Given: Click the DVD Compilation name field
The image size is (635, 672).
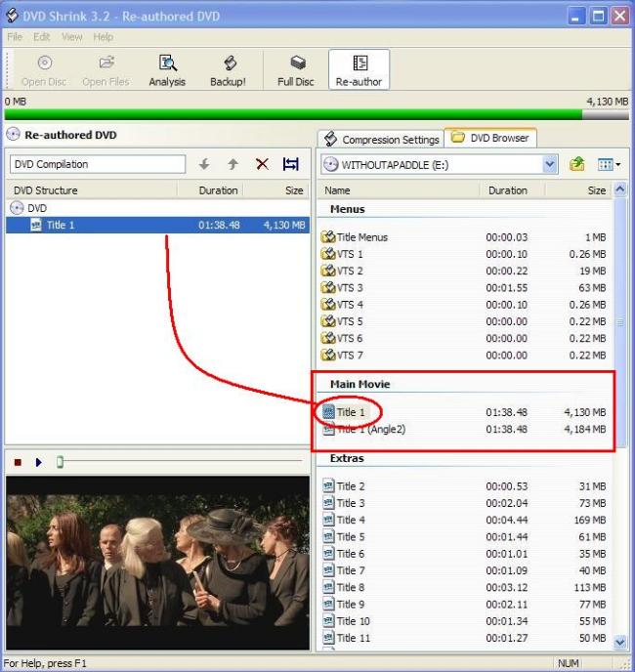Looking at the screenshot, I should pyautogui.click(x=98, y=164).
